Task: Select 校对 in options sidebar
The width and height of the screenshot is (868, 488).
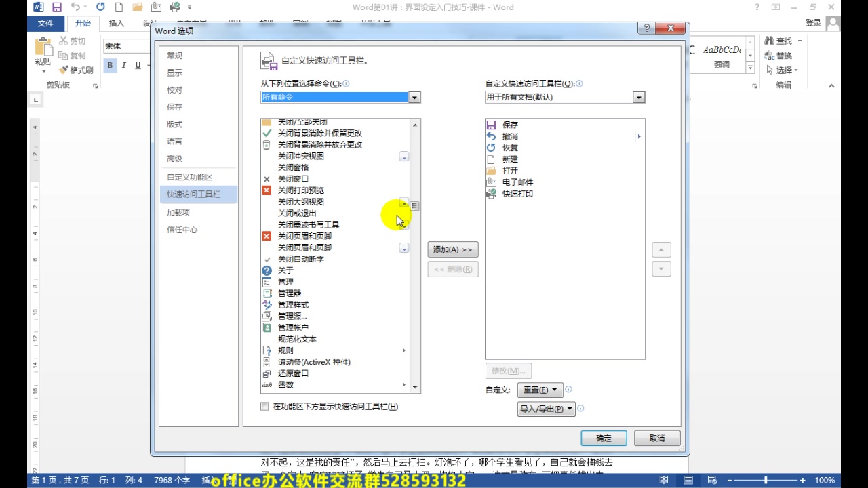Action: click(197, 90)
